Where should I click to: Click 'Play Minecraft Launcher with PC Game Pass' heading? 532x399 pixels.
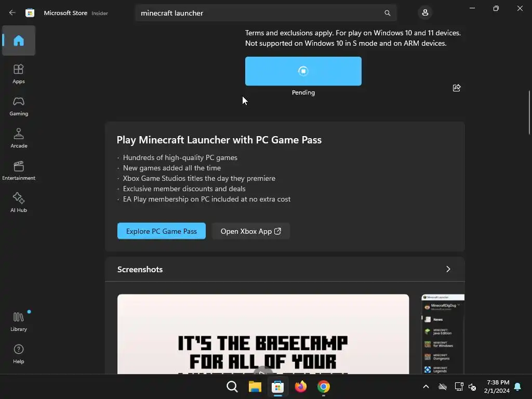(219, 140)
